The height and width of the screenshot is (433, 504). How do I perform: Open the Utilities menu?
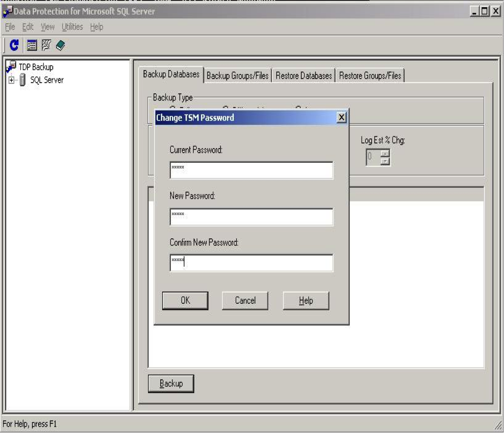[x=73, y=27]
